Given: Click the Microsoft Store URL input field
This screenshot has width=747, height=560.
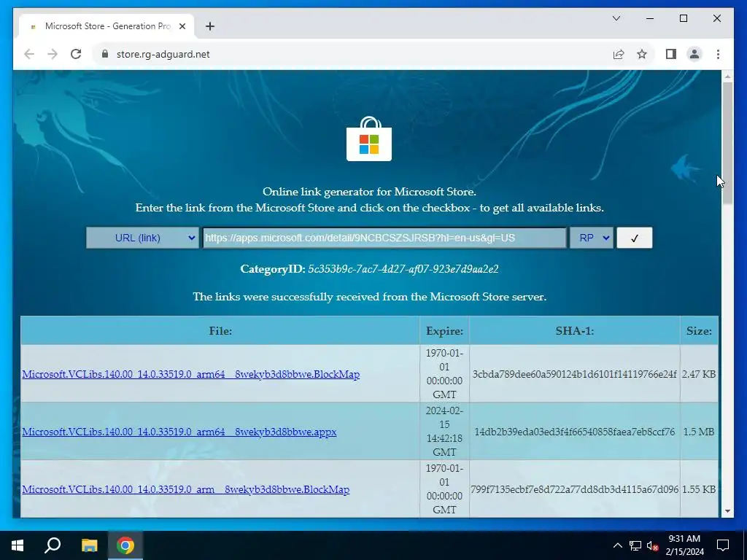Looking at the screenshot, I should click(x=384, y=238).
